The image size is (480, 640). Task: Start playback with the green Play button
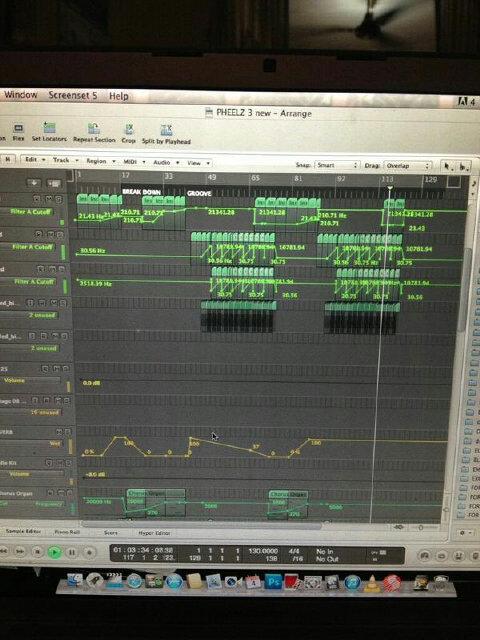[54, 552]
